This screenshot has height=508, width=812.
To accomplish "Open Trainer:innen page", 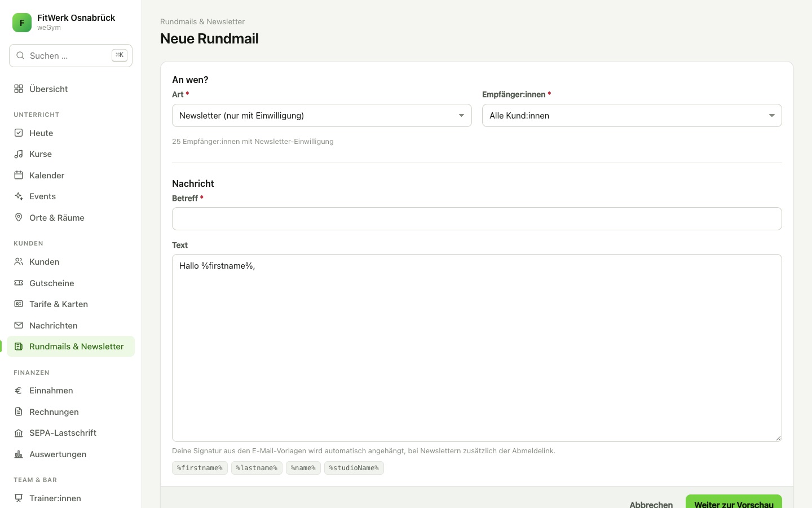I will pyautogui.click(x=70, y=498).
